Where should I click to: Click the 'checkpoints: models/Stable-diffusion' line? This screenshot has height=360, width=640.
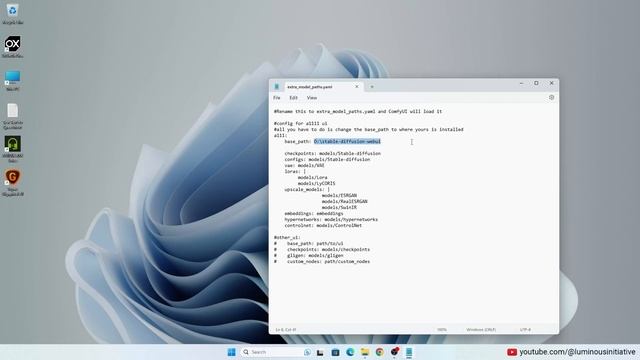333,153
